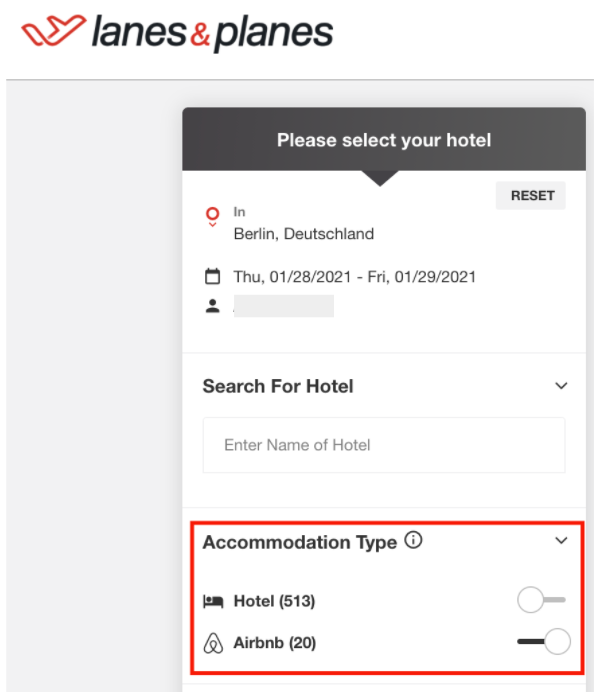The image size is (594, 692).
Task: Click the Hotel (513) label
Action: point(274,601)
